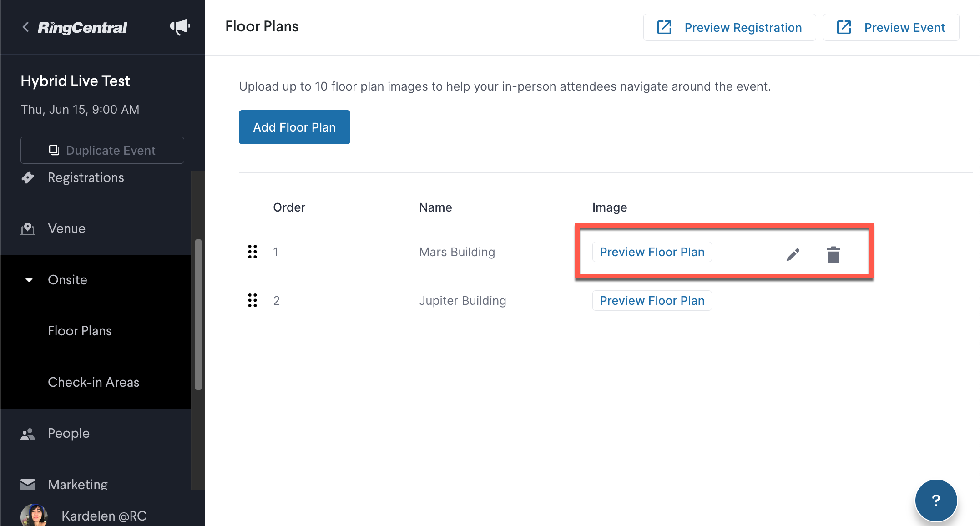Click the drag handle for row 1
The image size is (980, 526).
253,252
